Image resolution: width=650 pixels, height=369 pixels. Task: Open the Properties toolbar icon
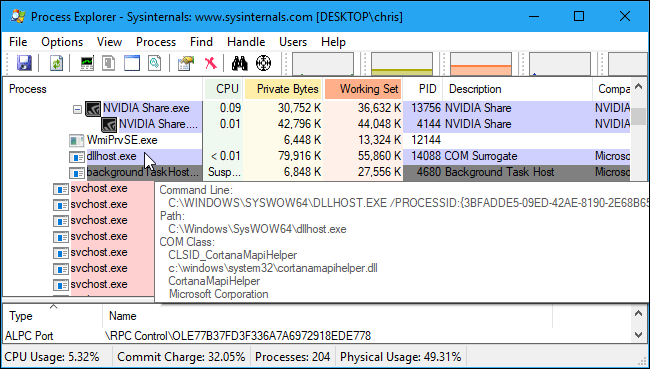pyautogui.click(x=186, y=63)
